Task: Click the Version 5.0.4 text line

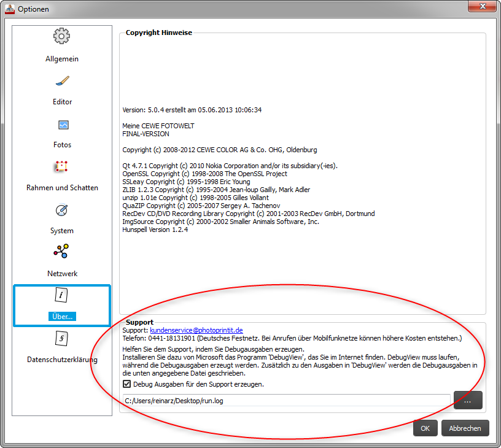Action: tap(192, 110)
